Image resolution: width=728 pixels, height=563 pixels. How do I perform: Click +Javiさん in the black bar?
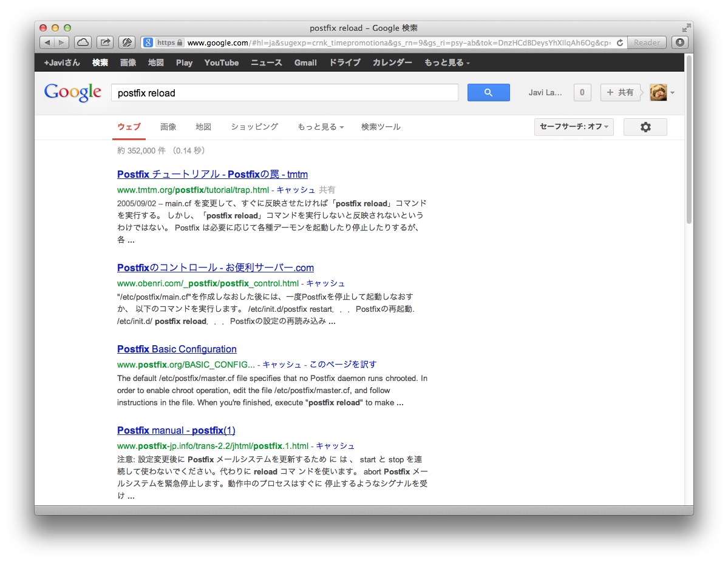tap(62, 62)
